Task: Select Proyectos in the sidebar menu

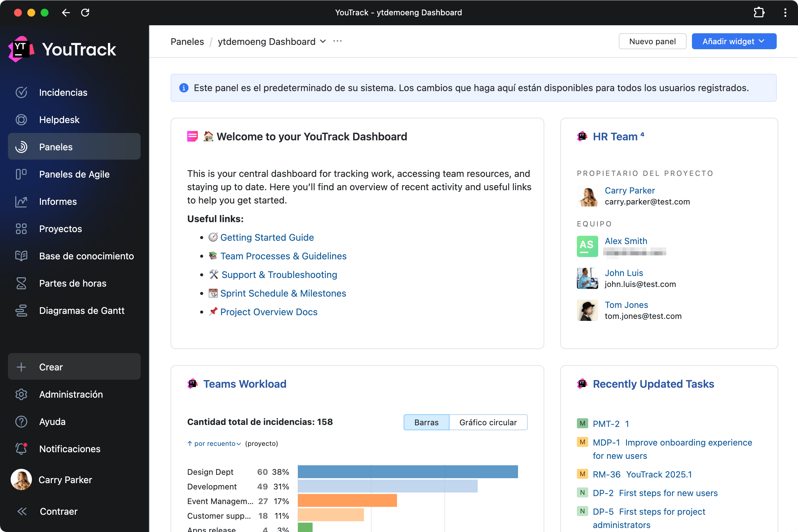Action: (61, 229)
